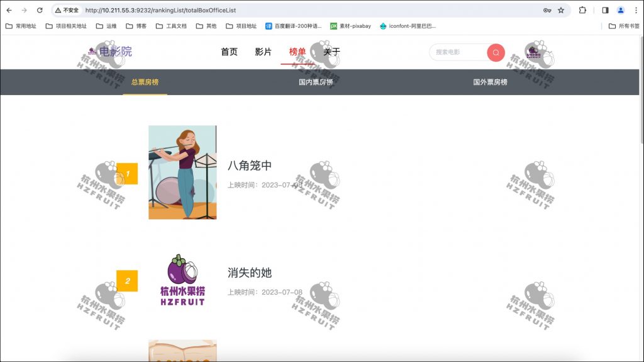
Task: Click the 搜索电影 search field
Action: (x=458, y=52)
